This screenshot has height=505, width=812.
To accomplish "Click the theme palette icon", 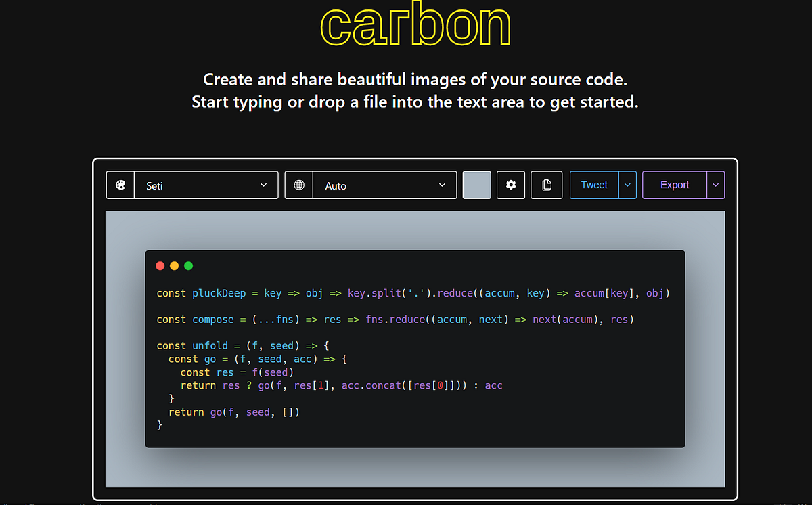I will 121,185.
